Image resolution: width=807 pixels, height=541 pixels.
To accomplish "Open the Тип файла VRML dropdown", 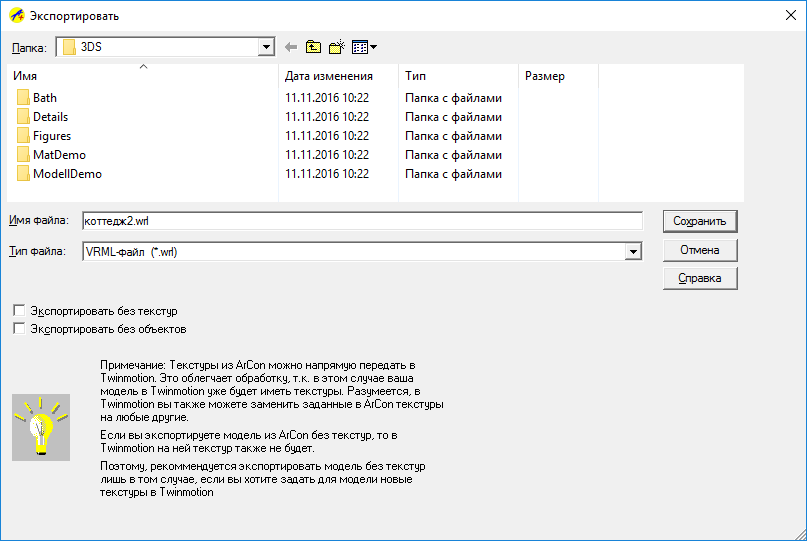I will coord(632,252).
